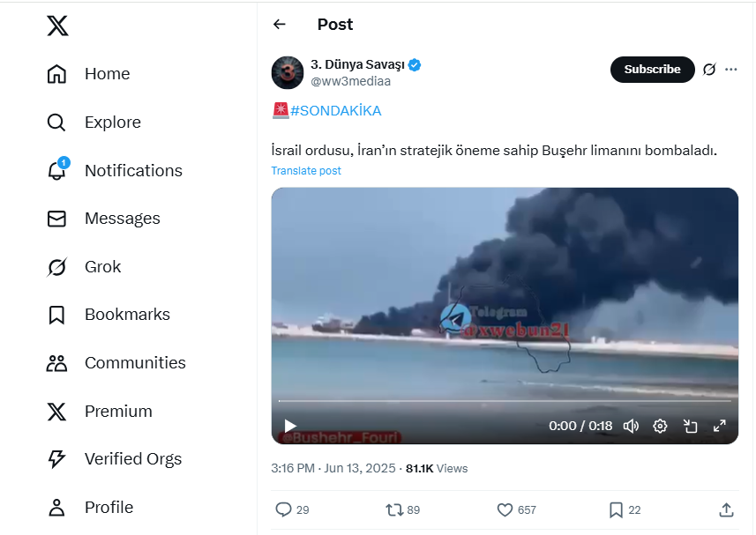Viewport: 756px width, 535px height.
Task: Open Notifications in sidebar
Action: tap(132, 171)
